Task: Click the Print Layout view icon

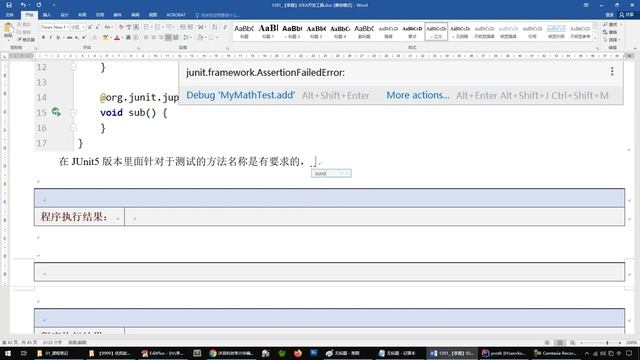Action: click(x=560, y=343)
